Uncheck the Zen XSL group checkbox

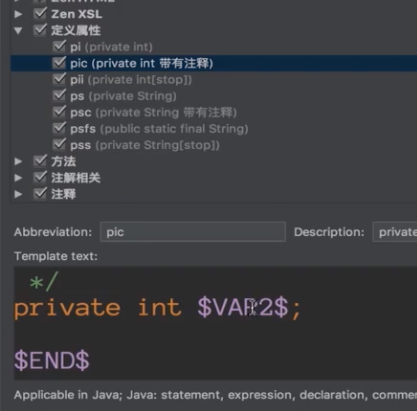point(40,14)
